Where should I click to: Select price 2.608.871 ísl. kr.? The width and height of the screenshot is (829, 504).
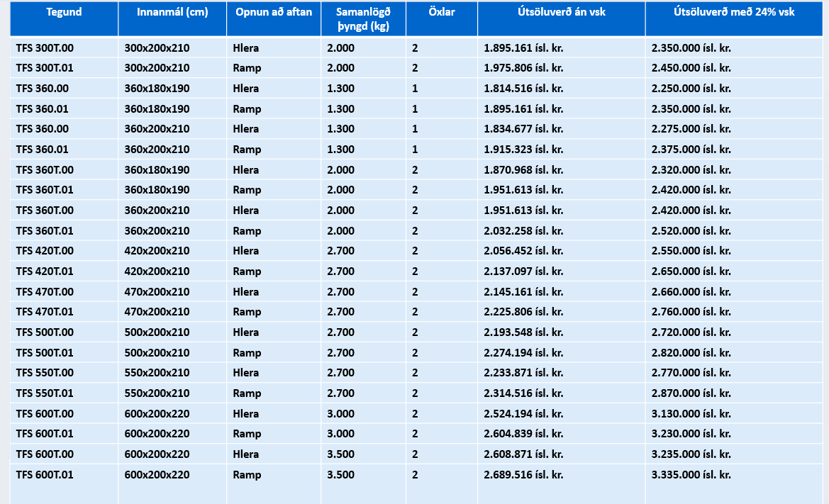[523, 454]
